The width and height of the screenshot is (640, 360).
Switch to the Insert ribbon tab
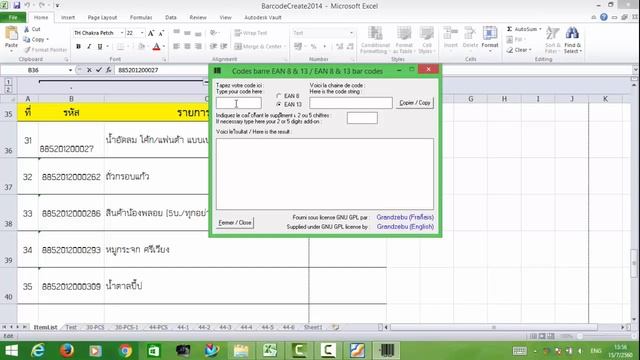[x=68, y=18]
